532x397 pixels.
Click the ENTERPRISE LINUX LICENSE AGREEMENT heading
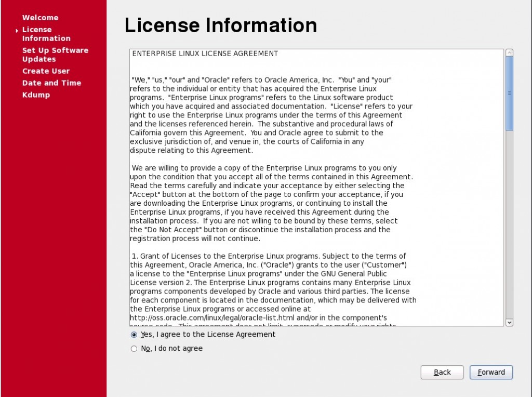205,53
